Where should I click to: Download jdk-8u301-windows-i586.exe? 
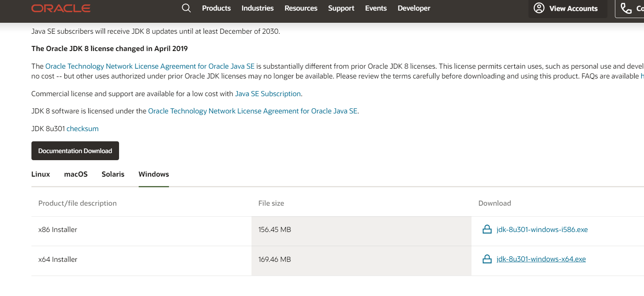coord(542,230)
